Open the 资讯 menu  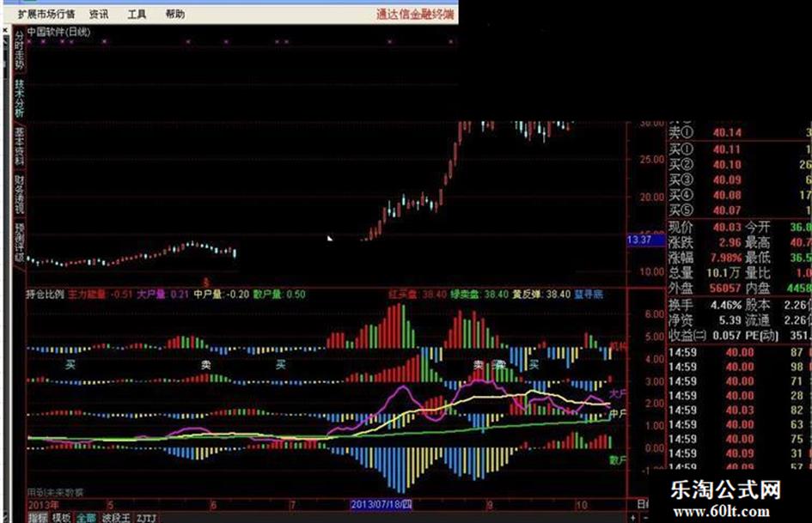click(x=99, y=14)
